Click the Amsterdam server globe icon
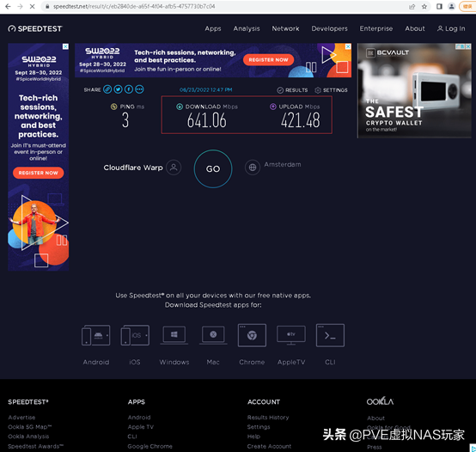Viewport: 476px width, 452px height. click(253, 168)
